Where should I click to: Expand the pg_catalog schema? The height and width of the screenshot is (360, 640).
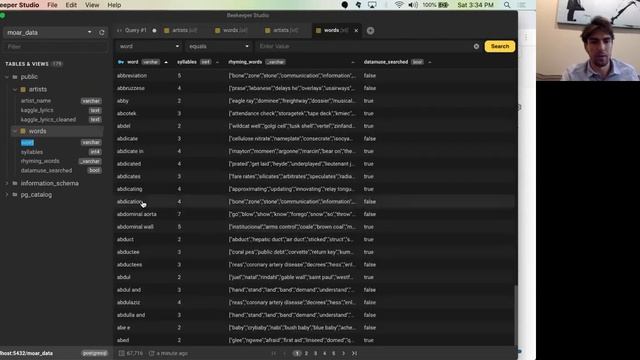[7, 195]
